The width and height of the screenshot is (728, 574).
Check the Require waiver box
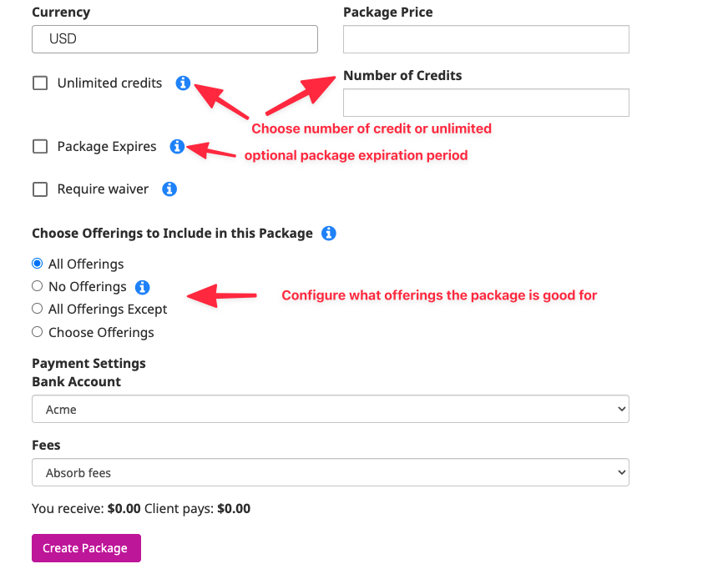[x=40, y=189]
